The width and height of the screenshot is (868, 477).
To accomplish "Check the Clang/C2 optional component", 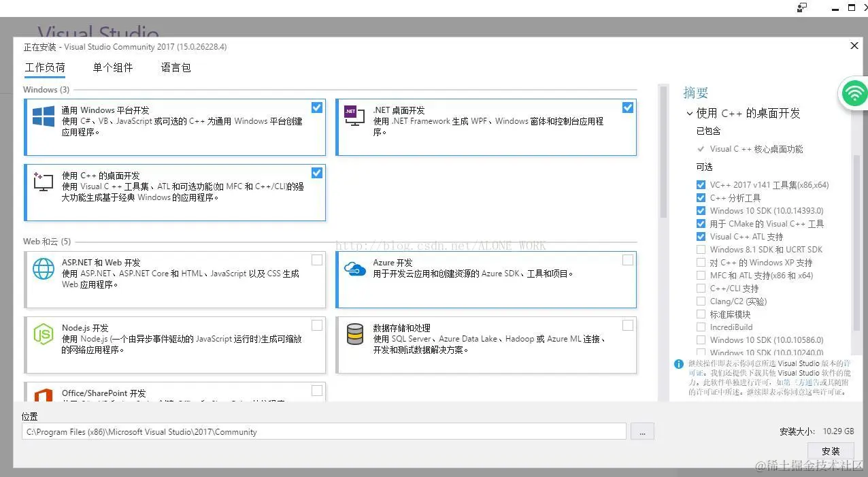I will (x=701, y=301).
